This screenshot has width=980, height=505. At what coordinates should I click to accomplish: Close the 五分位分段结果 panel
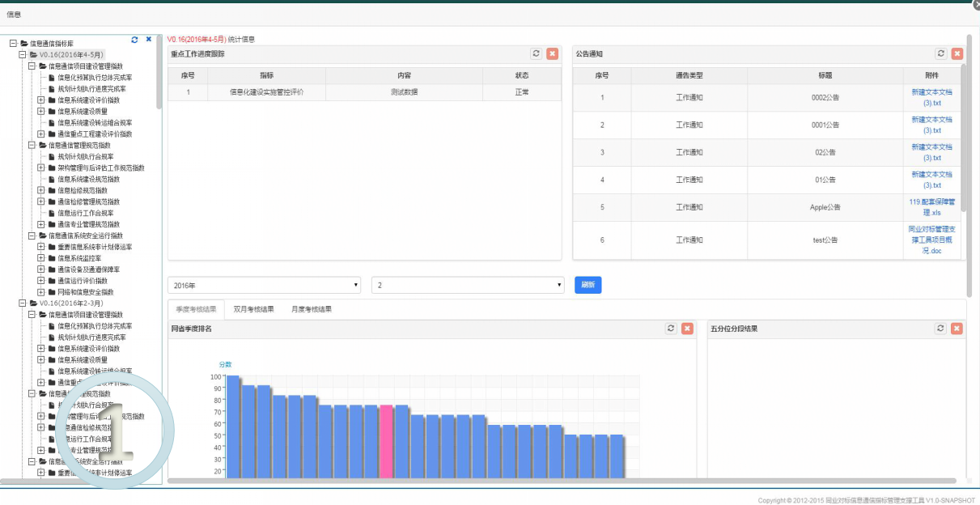[957, 329]
